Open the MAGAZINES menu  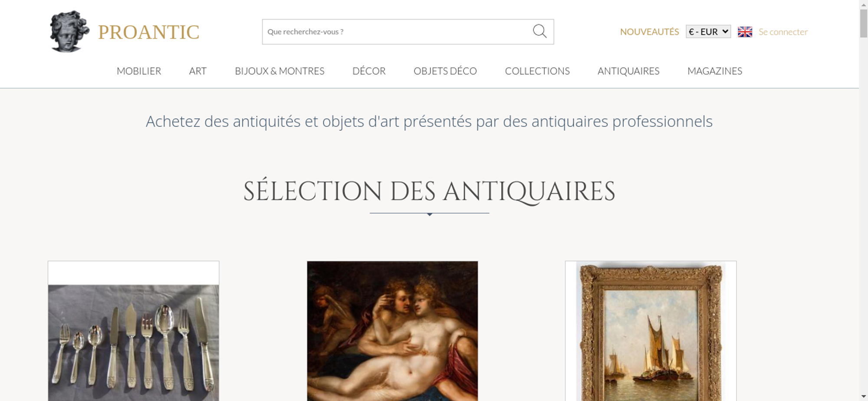[715, 71]
